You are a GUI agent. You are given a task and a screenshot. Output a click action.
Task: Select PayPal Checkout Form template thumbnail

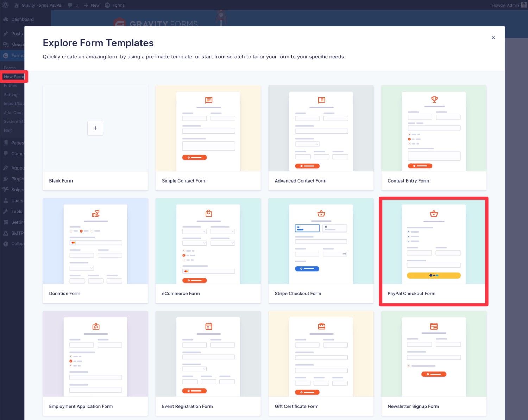point(434,241)
